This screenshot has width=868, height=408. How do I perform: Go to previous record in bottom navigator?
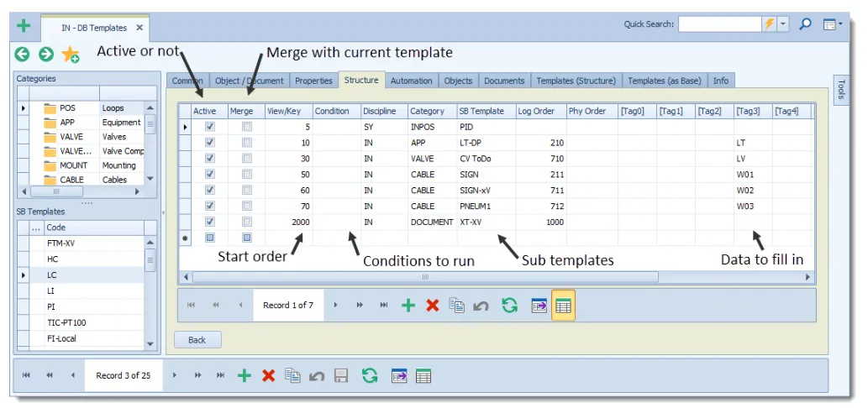click(x=72, y=375)
